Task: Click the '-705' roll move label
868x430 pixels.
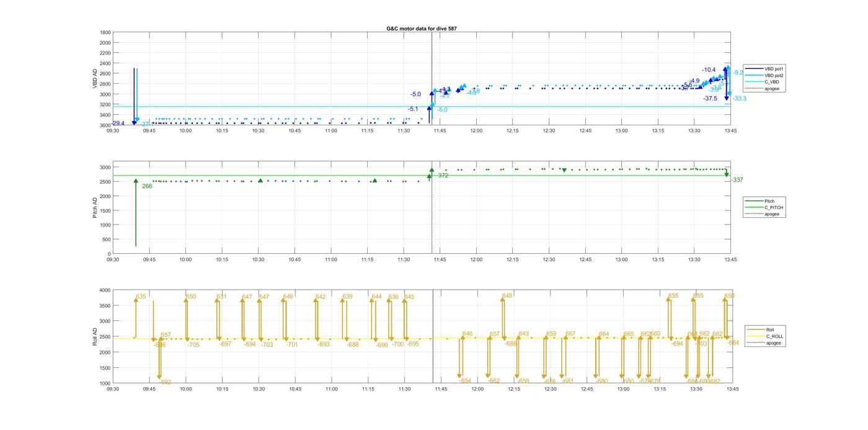Action: 193,344
